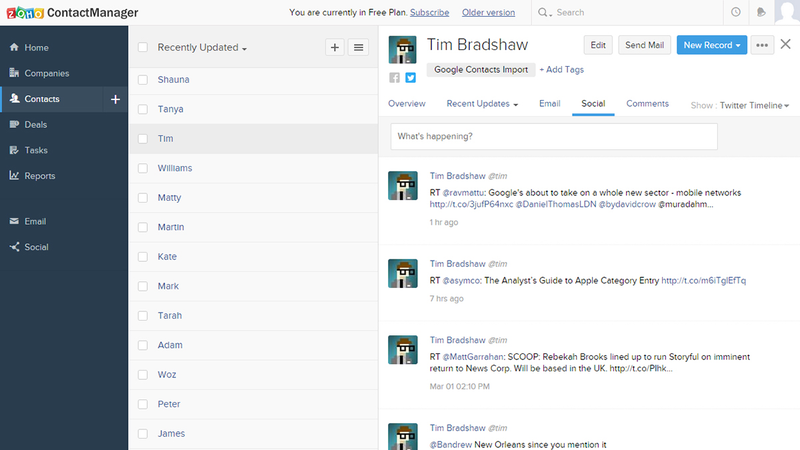Image resolution: width=800 pixels, height=450 pixels.
Task: Open the Woz contact
Action: 167,374
